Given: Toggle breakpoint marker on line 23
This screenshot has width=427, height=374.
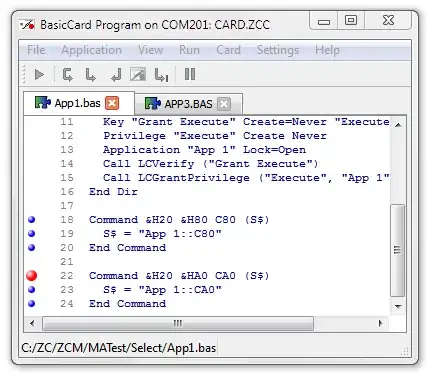Looking at the screenshot, I should (x=32, y=290).
